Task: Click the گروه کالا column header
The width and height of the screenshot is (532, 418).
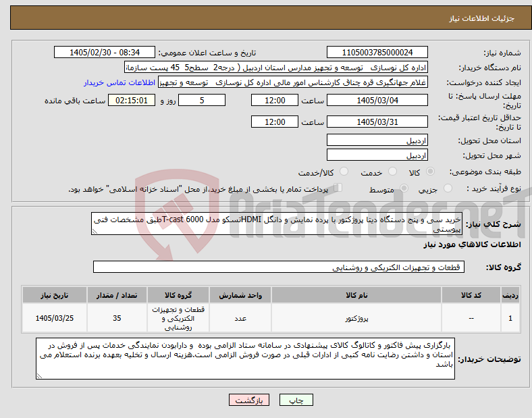Action: pos(178,295)
